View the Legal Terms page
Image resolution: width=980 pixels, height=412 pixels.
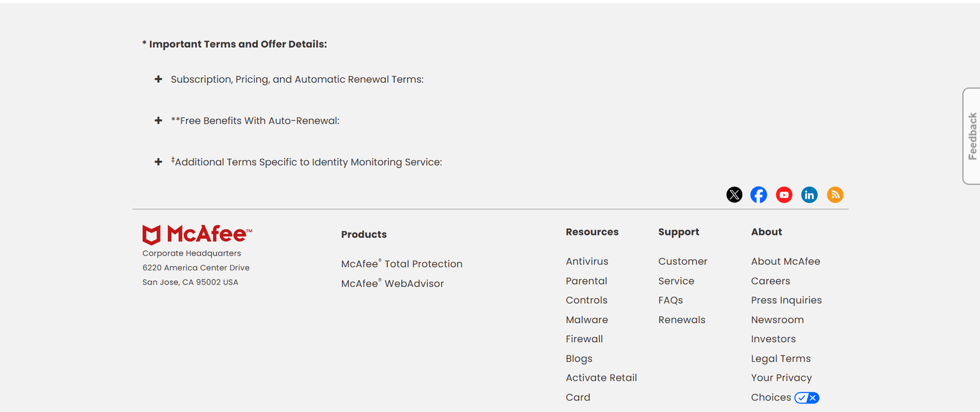780,359
